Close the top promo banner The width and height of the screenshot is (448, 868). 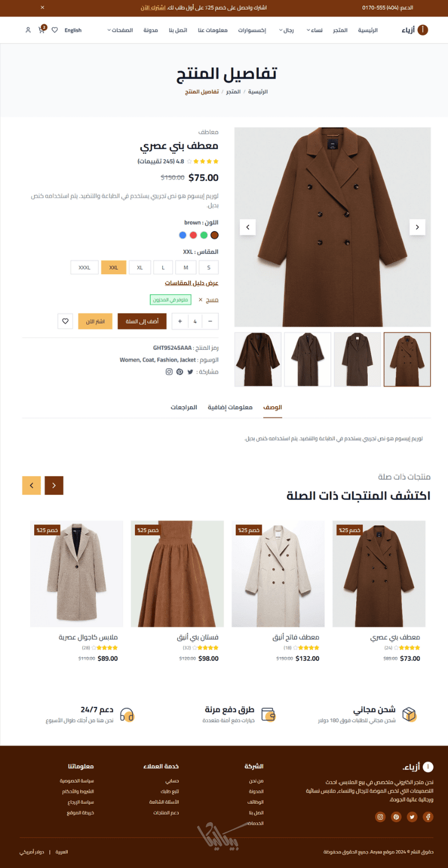tap(42, 7)
